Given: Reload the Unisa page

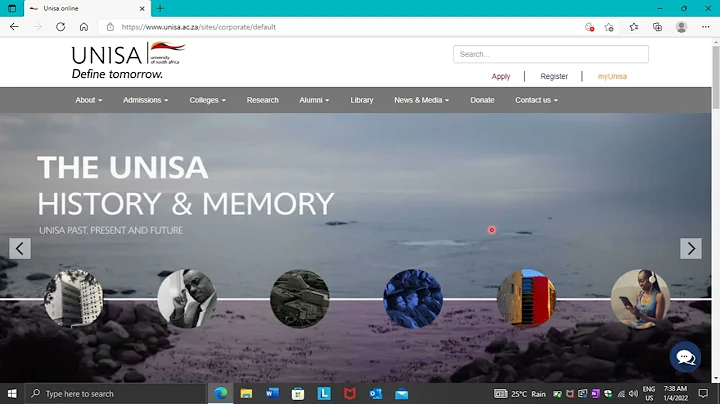Looking at the screenshot, I should click(60, 27).
